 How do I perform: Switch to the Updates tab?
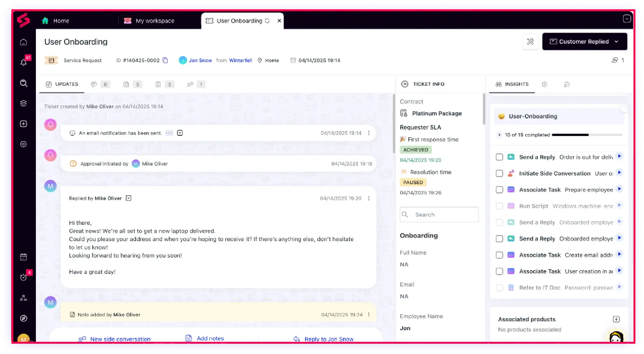coord(62,84)
